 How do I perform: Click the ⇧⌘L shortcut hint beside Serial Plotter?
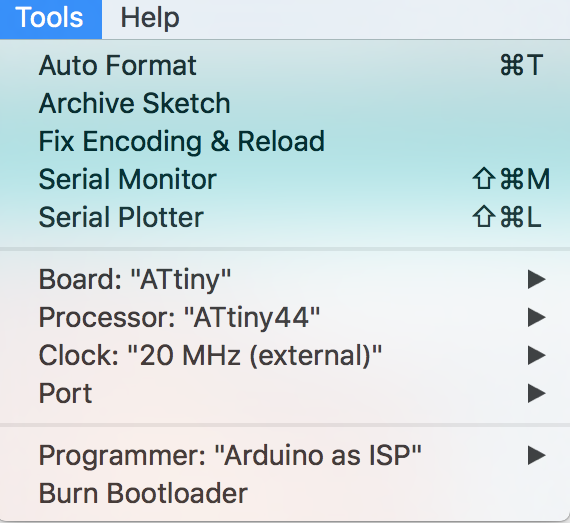click(x=507, y=217)
